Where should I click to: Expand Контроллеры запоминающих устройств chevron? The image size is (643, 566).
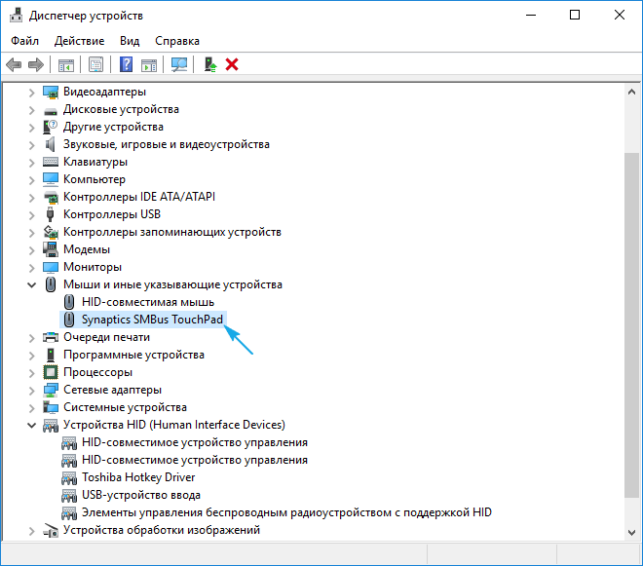point(32,233)
